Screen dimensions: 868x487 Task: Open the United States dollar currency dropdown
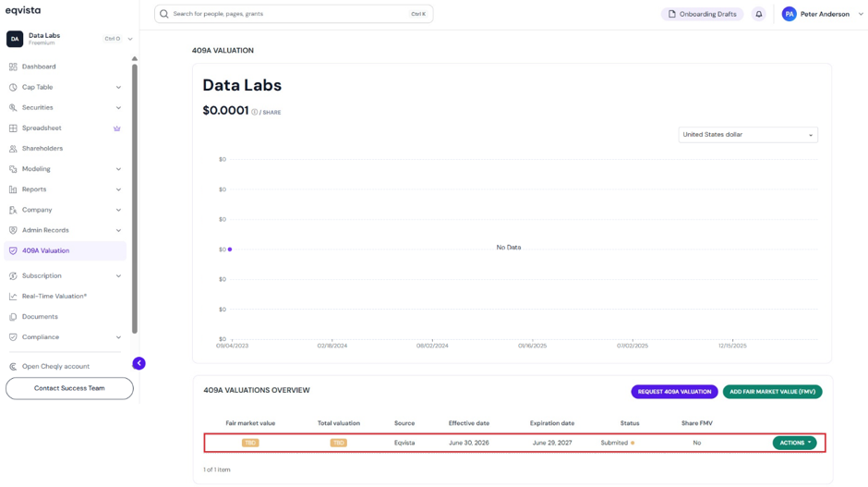(x=748, y=135)
